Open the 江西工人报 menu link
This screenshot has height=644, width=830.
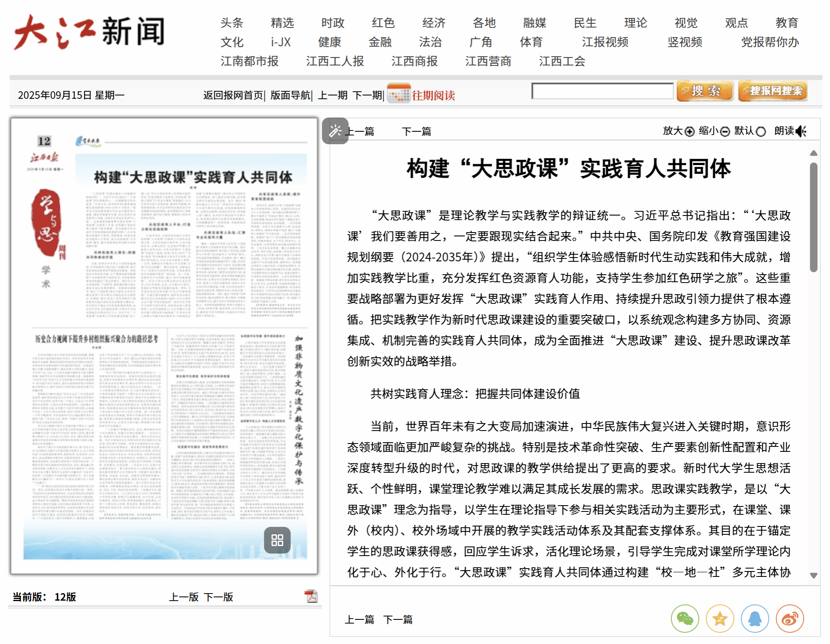pos(335,61)
